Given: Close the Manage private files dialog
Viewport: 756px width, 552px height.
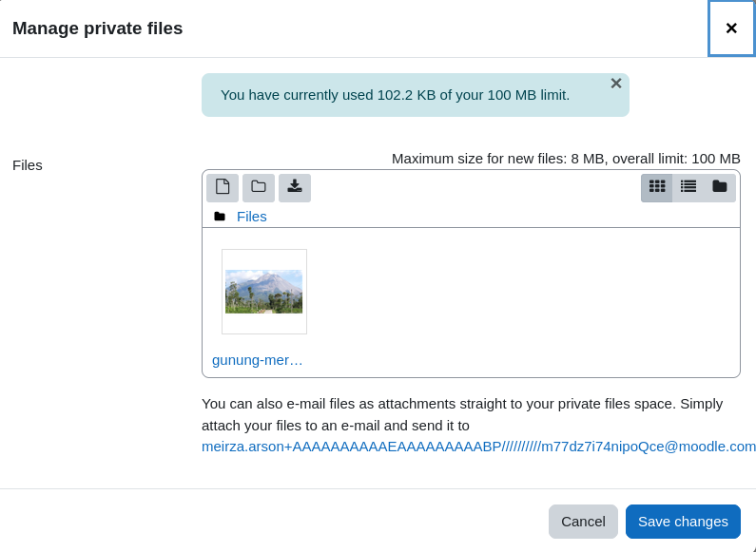Looking at the screenshot, I should click(731, 29).
